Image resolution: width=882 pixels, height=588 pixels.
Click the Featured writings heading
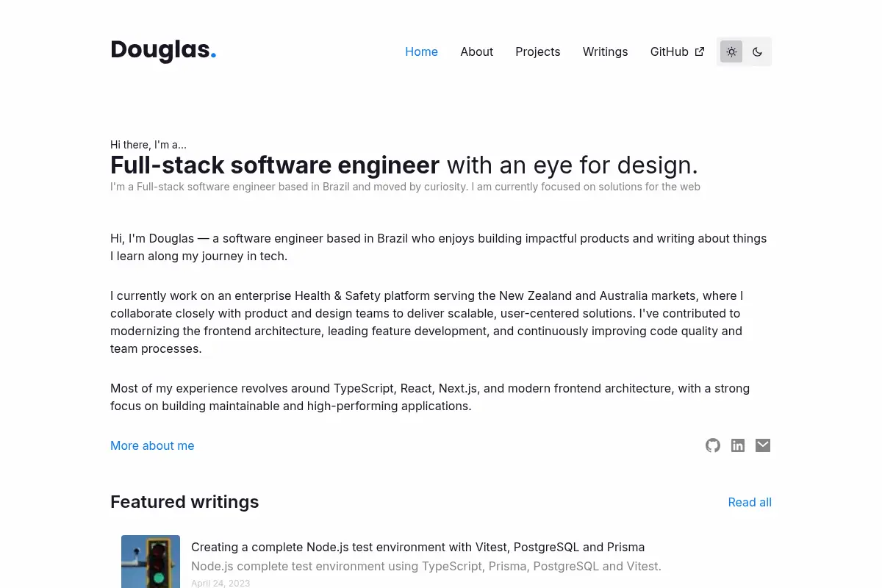coord(184,502)
